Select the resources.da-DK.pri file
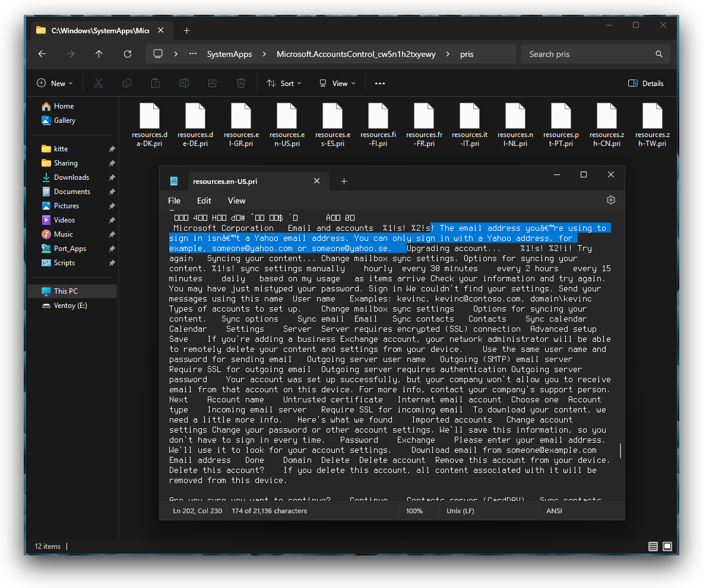This screenshot has width=703, height=588. (149, 125)
